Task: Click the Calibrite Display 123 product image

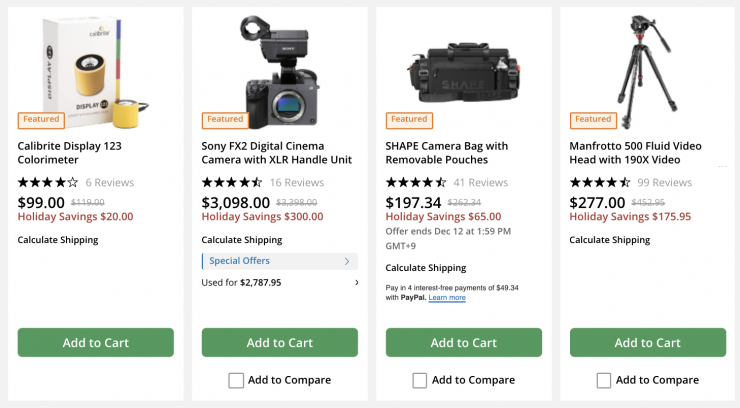Action: 96,70
